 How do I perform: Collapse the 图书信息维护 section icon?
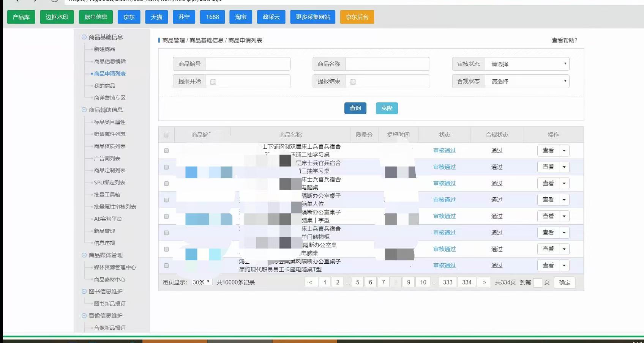[x=84, y=291]
